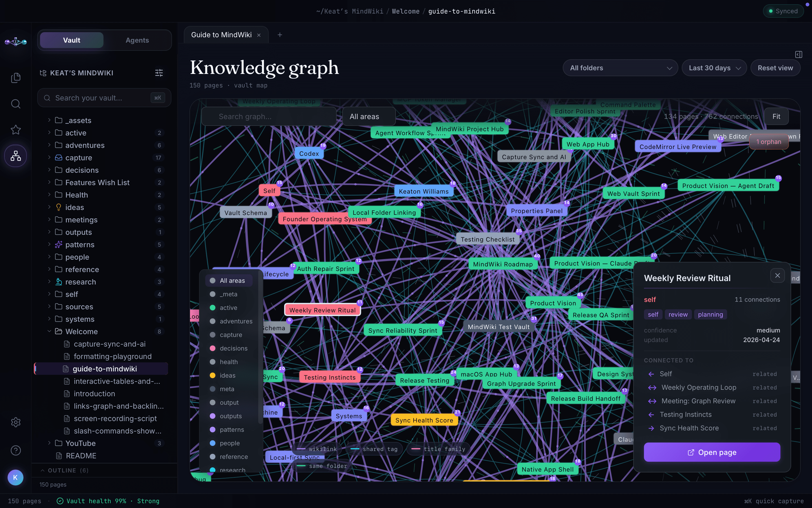This screenshot has height=508, width=812.
Task: Click Welcome in the breadcrumb path
Action: (x=406, y=11)
